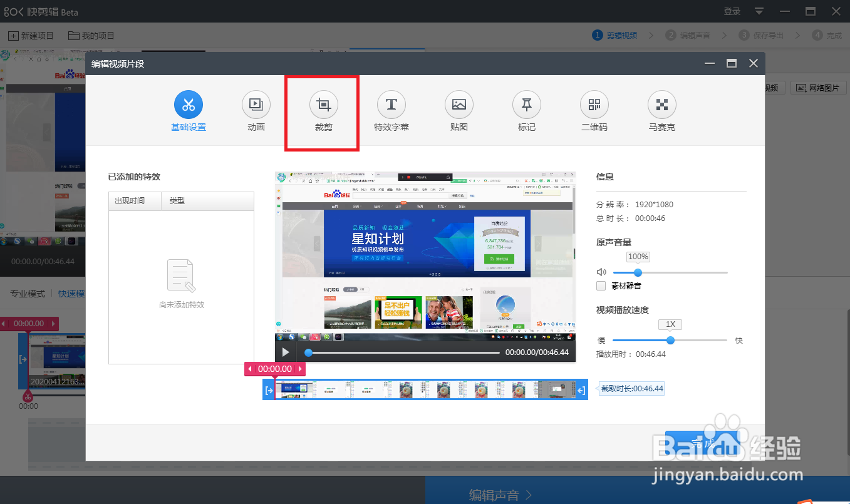This screenshot has width=850, height=504.
Task: Go to step 1 剪辑视频
Action: (x=615, y=36)
